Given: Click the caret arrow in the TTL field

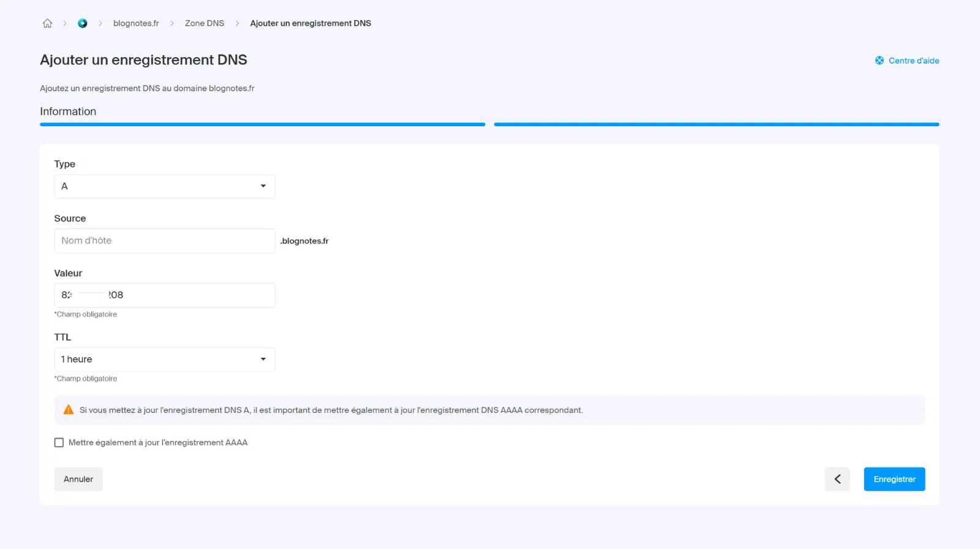Looking at the screenshot, I should coord(263,360).
